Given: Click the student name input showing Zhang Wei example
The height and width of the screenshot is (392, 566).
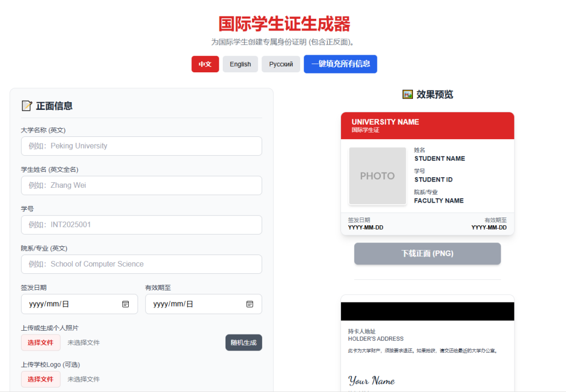Looking at the screenshot, I should tap(141, 186).
